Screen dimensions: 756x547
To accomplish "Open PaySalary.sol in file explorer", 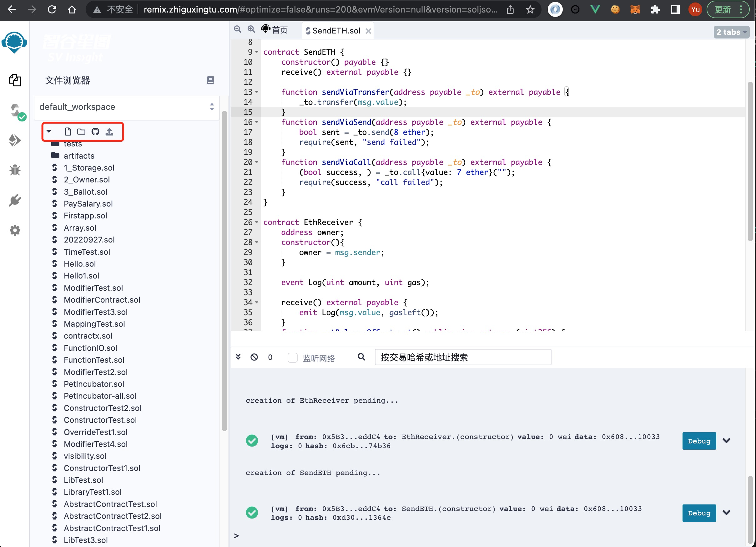I will coord(88,203).
